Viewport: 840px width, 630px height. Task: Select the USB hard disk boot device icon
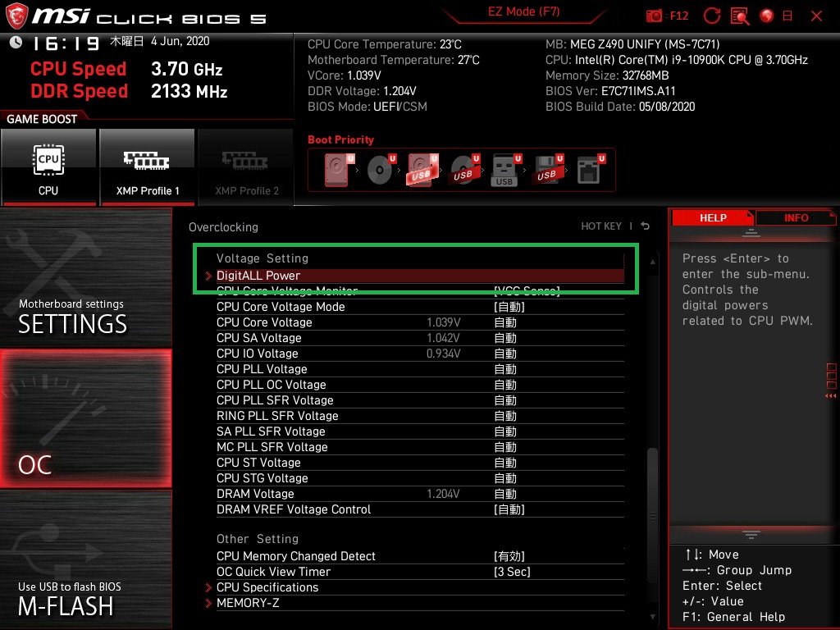422,170
